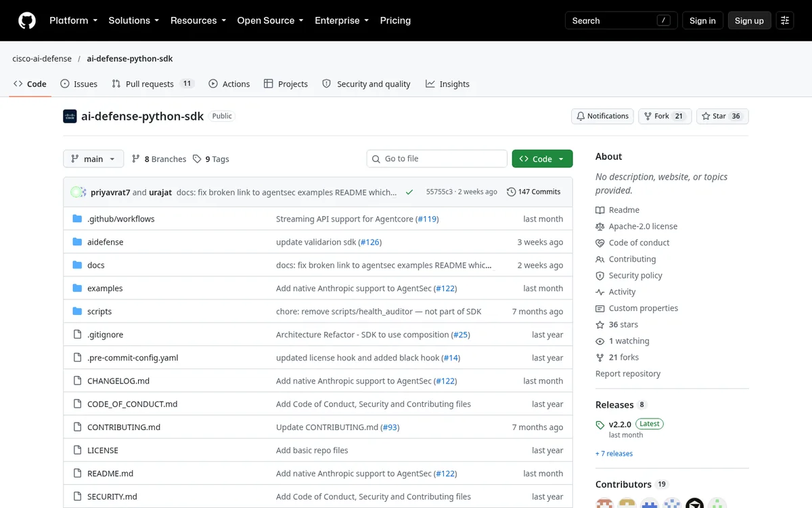812x508 pixels.
Task: Switch to the Pull requests tab
Action: tap(153, 84)
